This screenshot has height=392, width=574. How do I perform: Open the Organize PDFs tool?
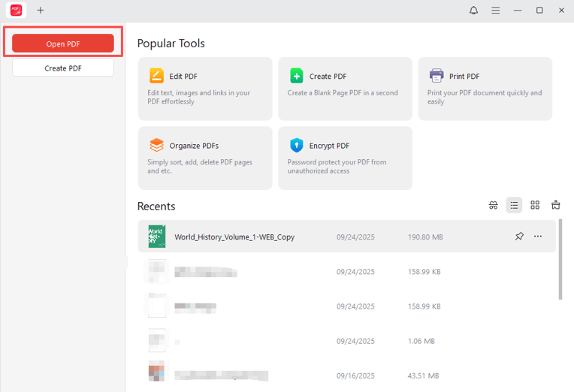pyautogui.click(x=205, y=158)
